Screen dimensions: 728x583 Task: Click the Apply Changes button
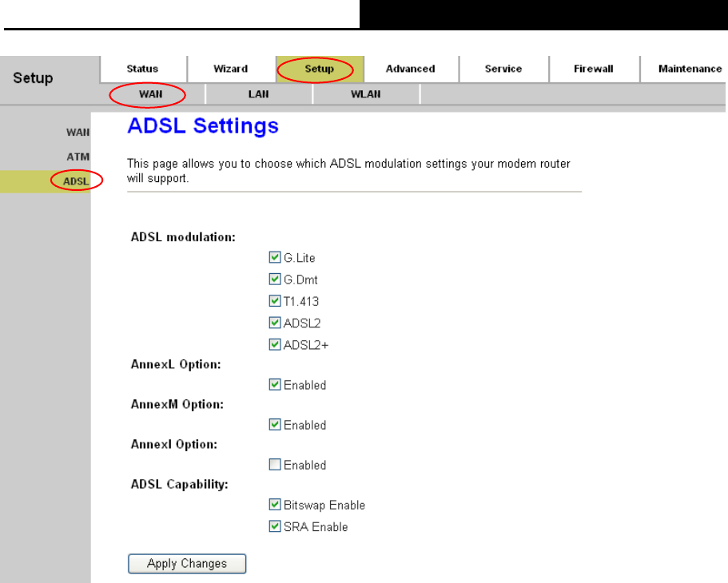[187, 564]
